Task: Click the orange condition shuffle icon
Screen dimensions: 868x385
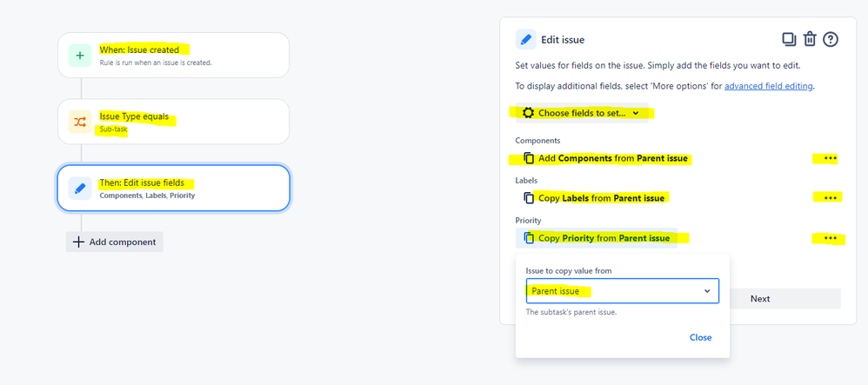Action: click(x=80, y=122)
